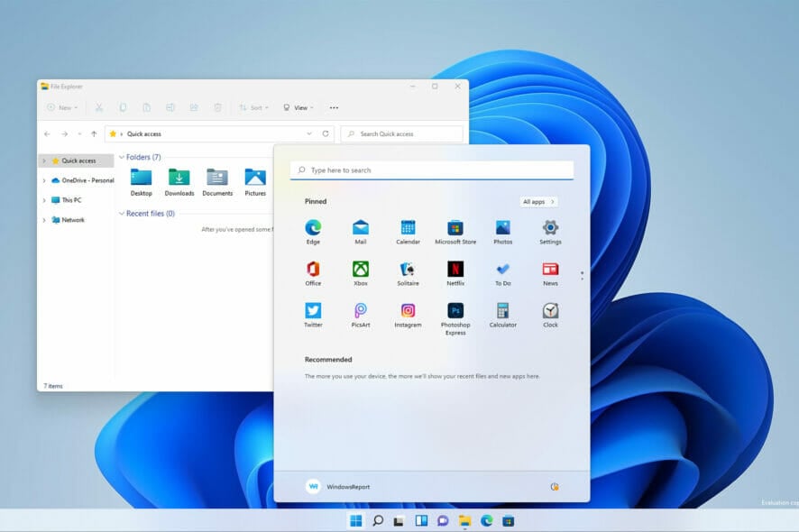Select Network in the navigation pane
799x532 pixels.
72,220
